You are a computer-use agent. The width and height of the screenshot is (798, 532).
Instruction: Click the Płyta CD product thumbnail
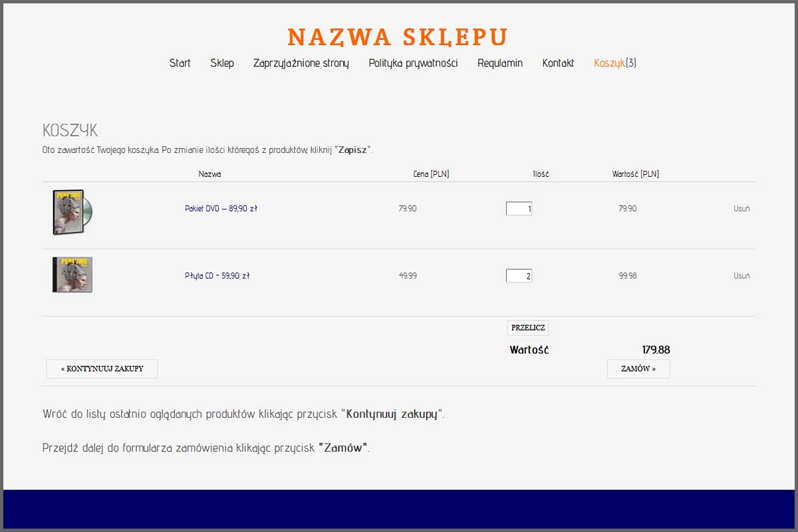(x=72, y=275)
